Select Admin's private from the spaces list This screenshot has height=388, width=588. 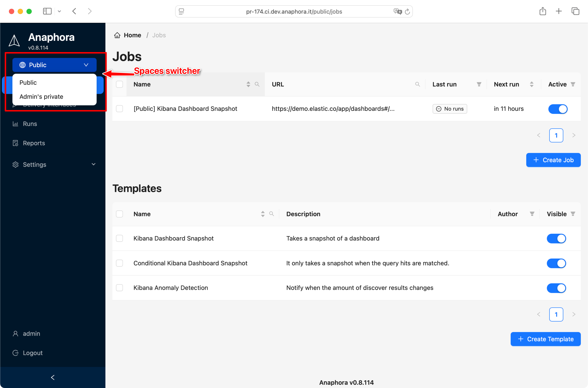point(41,96)
